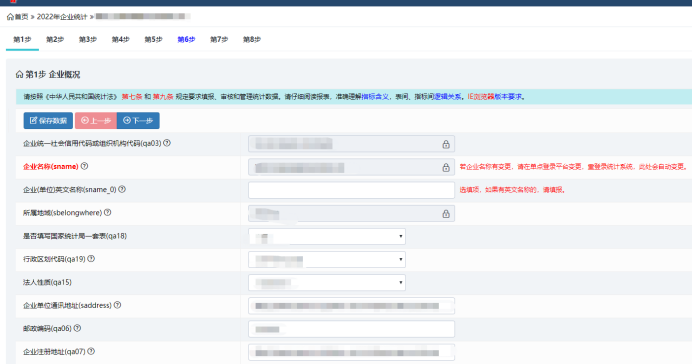Switch to the 第2步 tab

tap(55, 39)
